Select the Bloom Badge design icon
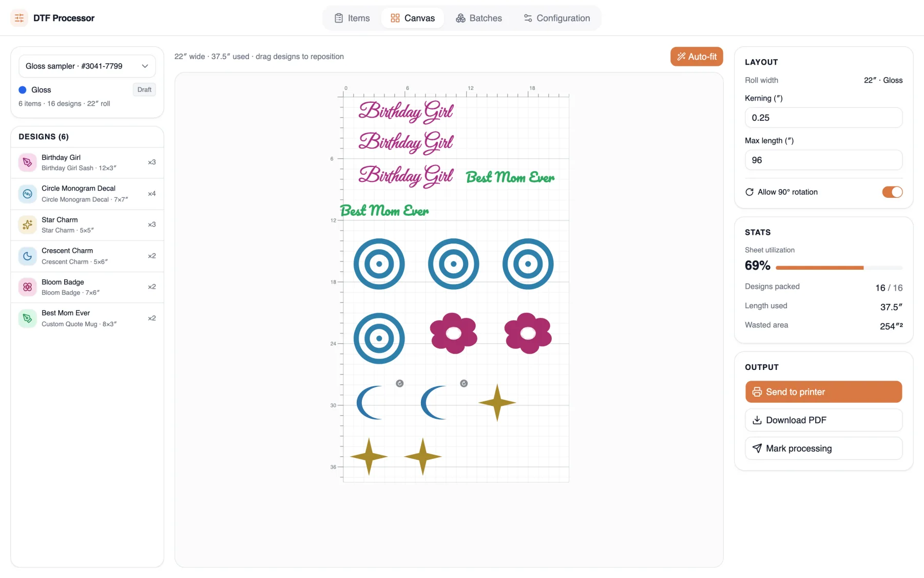Viewport: 924px width, 578px height. (28, 287)
